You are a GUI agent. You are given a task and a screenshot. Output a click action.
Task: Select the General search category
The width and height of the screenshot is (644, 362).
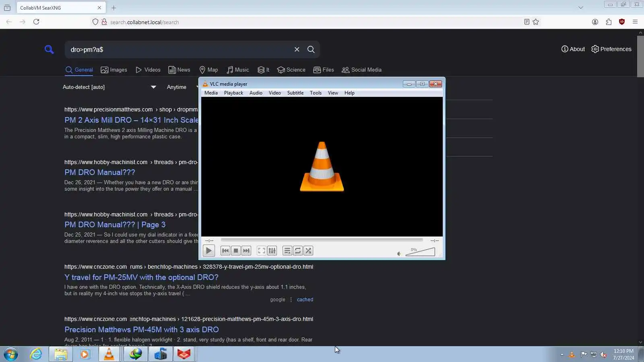coord(79,70)
